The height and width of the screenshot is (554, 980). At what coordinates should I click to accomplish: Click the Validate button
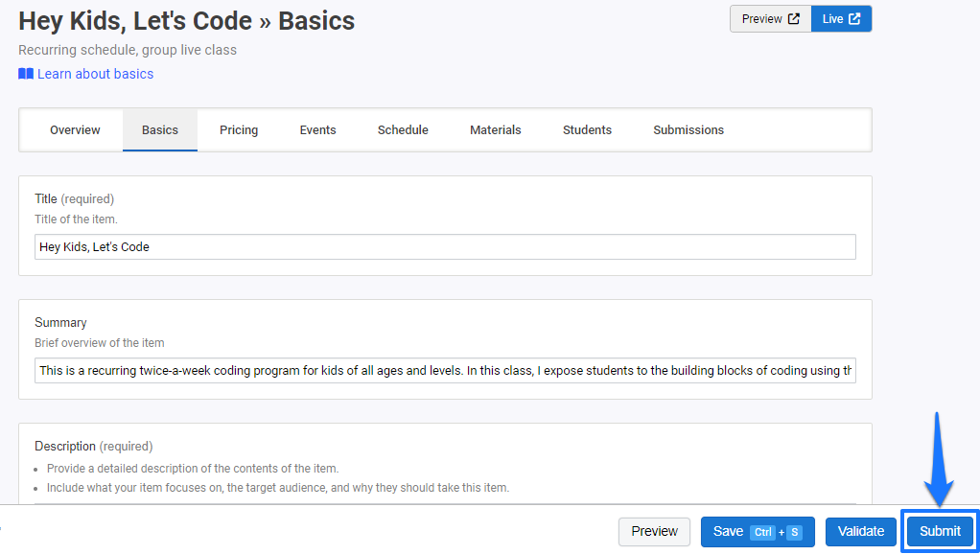861,532
